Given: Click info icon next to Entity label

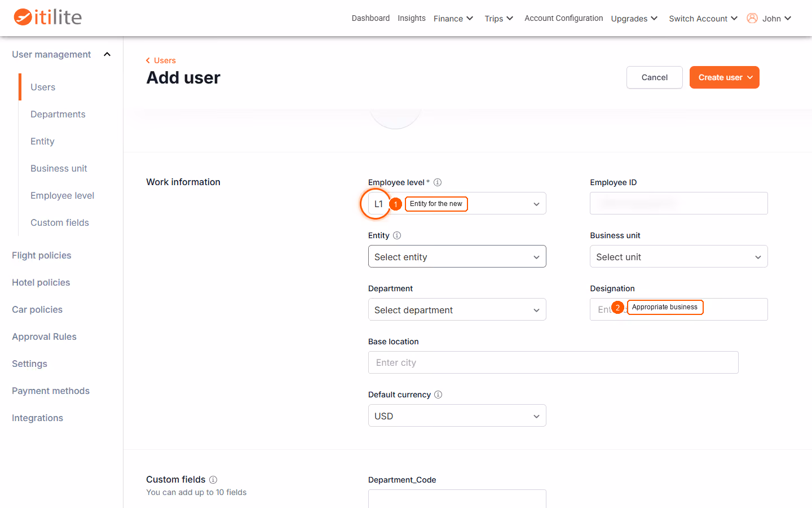Looking at the screenshot, I should (x=397, y=235).
